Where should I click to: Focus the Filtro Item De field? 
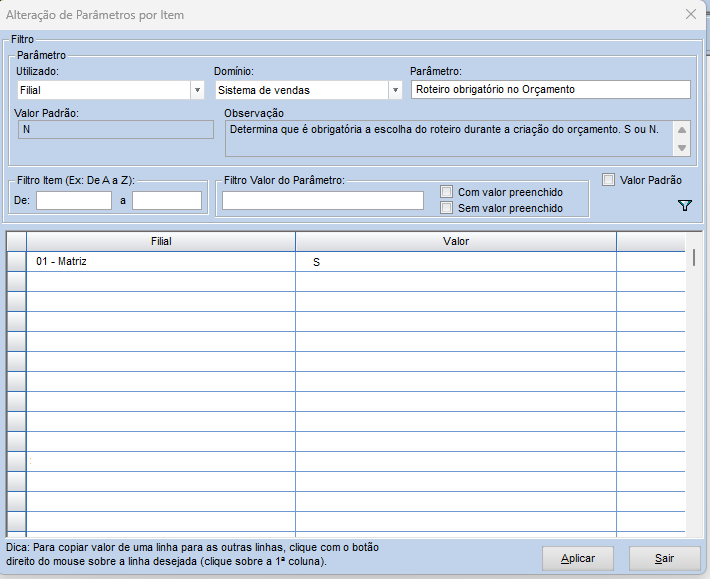pos(73,201)
